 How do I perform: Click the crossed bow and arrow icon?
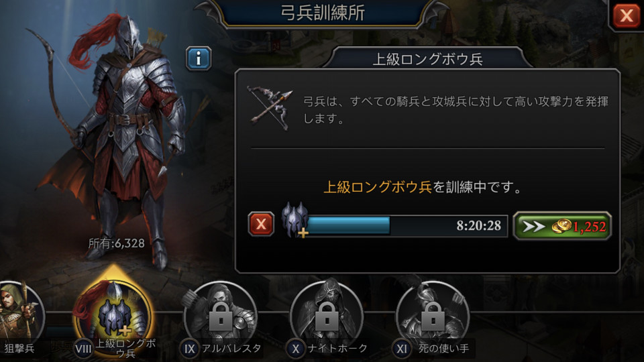point(270,107)
